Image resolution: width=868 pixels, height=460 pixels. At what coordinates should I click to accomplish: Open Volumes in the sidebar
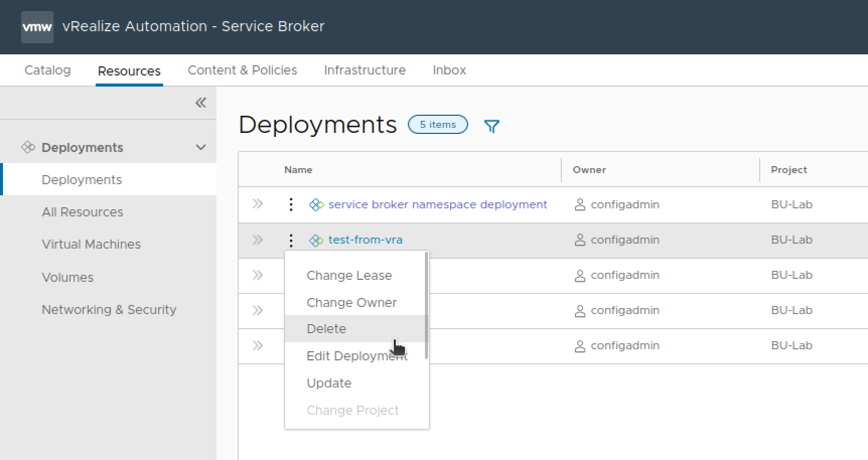[67, 277]
